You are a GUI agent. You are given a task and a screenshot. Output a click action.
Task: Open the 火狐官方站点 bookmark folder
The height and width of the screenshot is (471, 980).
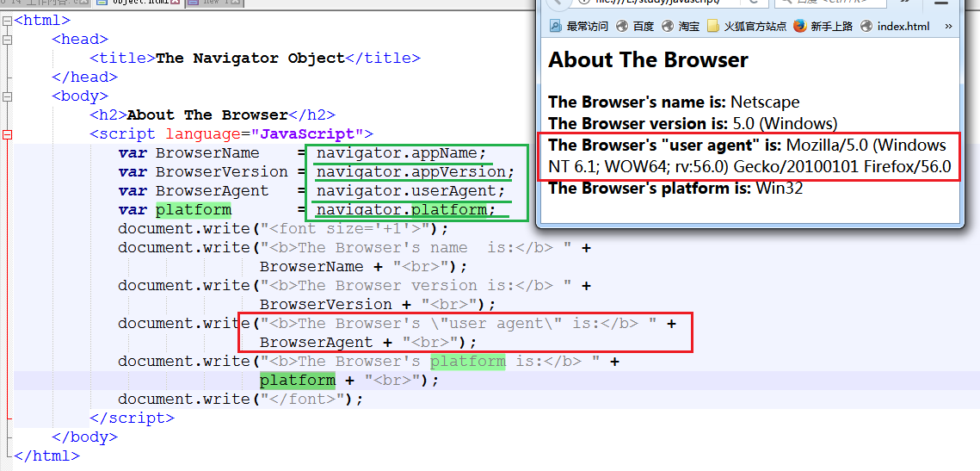[x=747, y=27]
